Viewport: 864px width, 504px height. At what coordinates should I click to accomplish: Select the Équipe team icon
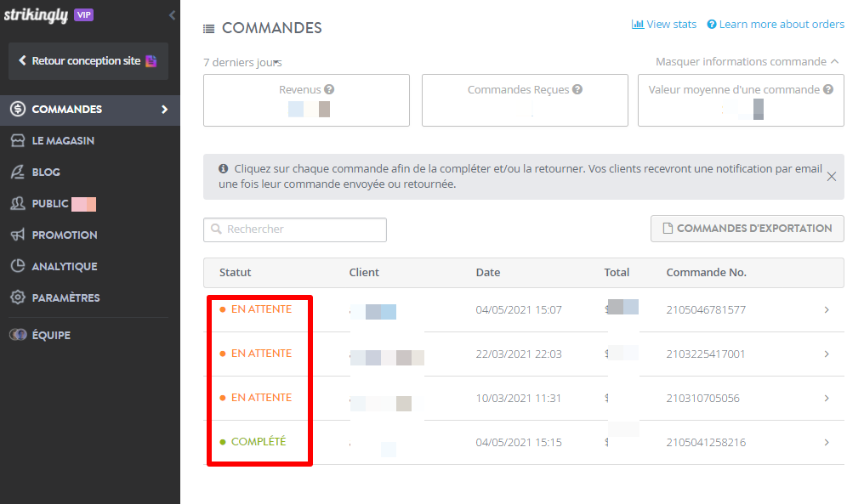tap(19, 334)
